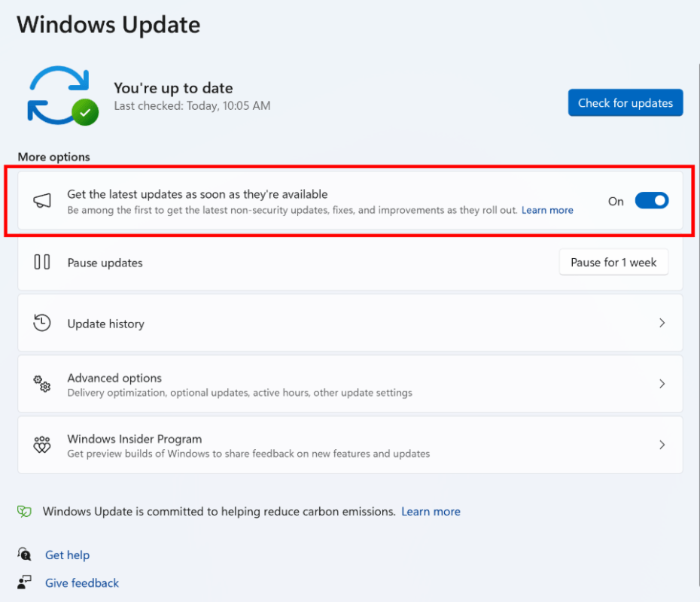Click the pause icon beside Pause updates
Image resolution: width=700 pixels, height=602 pixels.
click(x=42, y=262)
